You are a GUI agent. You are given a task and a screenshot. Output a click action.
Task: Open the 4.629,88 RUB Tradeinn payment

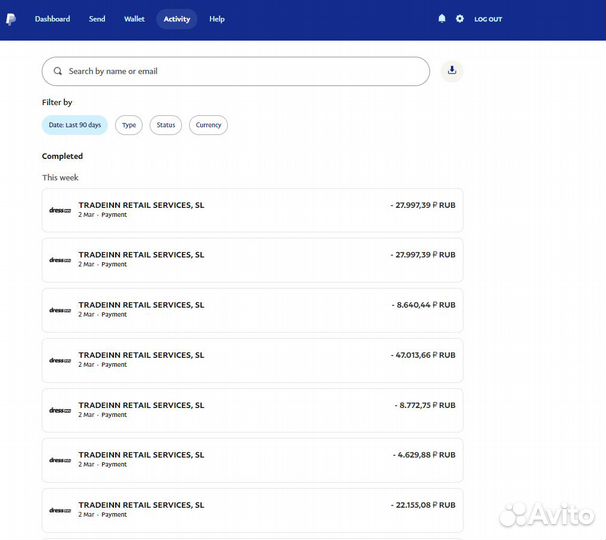[x=252, y=460]
